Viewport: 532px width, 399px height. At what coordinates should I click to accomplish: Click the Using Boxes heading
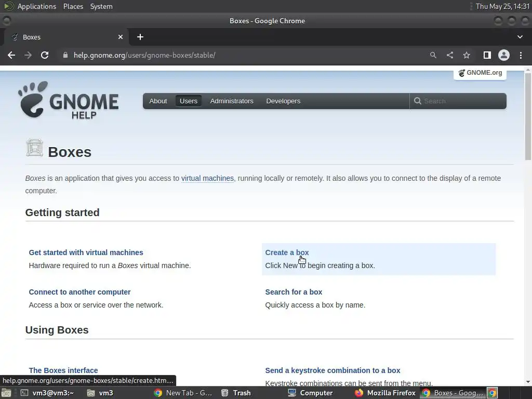pos(57,330)
